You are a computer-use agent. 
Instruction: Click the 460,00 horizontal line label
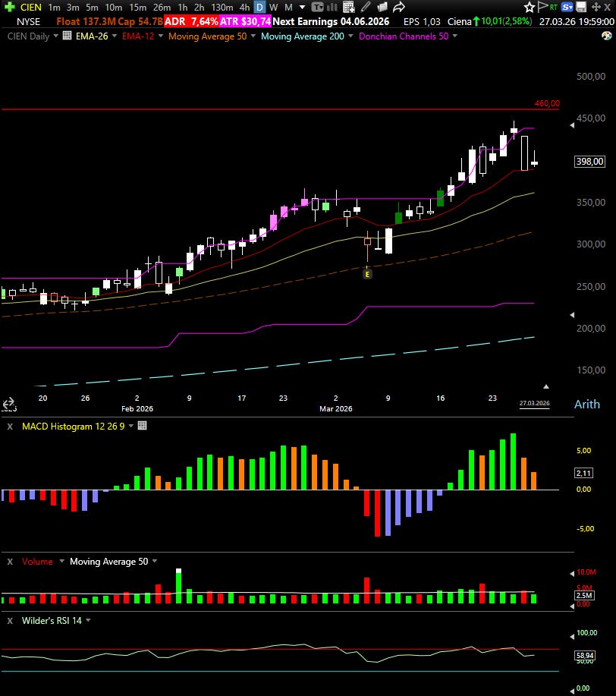(x=547, y=103)
